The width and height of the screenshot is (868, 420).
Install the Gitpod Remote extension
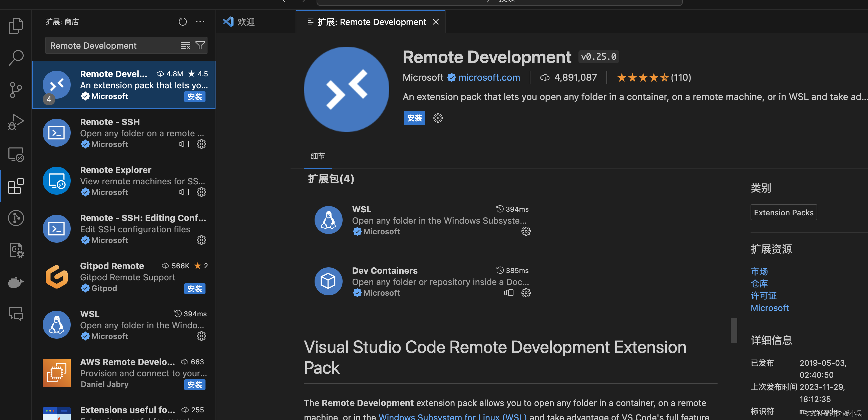pyautogui.click(x=195, y=289)
